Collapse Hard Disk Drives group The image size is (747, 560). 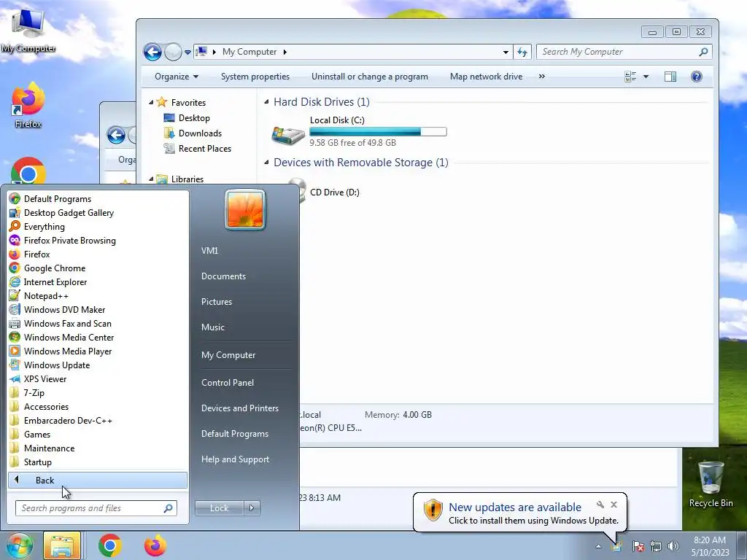click(x=266, y=101)
